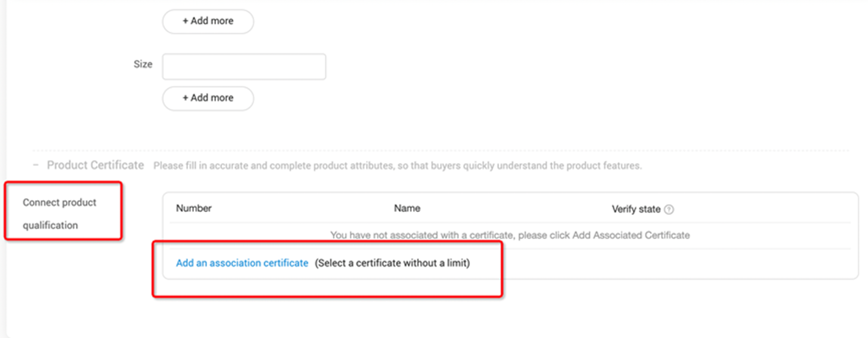Click the Number column header
Screen dimensions: 868x338
tap(193, 208)
